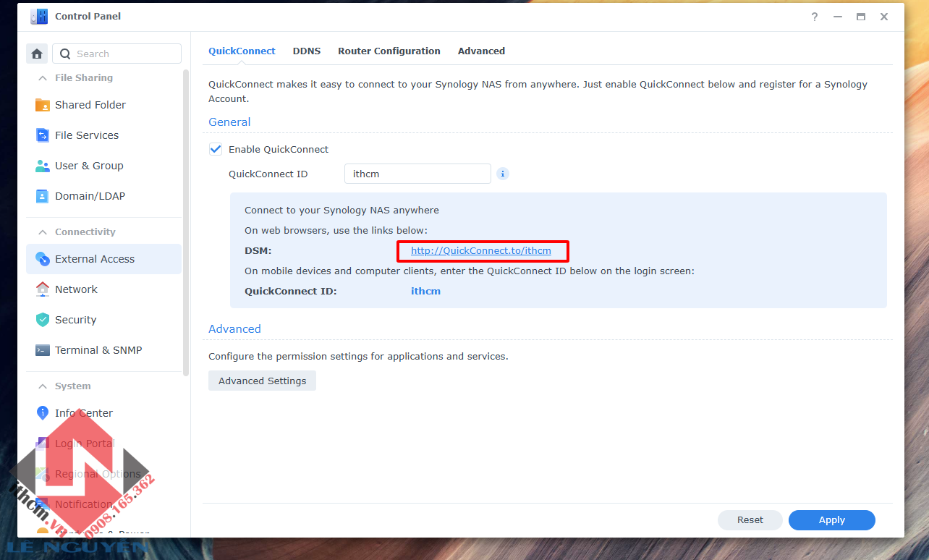929x560 pixels.
Task: Click the Reset button
Action: (750, 520)
